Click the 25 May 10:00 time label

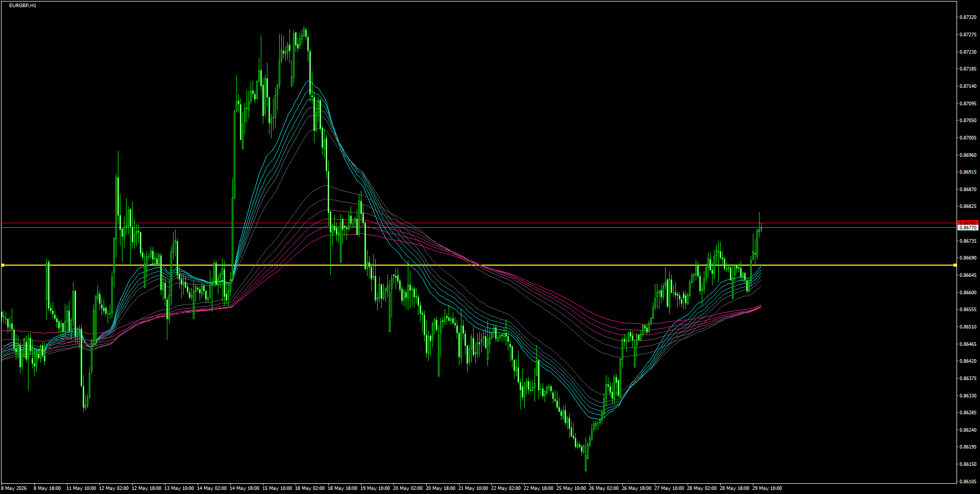click(571, 488)
